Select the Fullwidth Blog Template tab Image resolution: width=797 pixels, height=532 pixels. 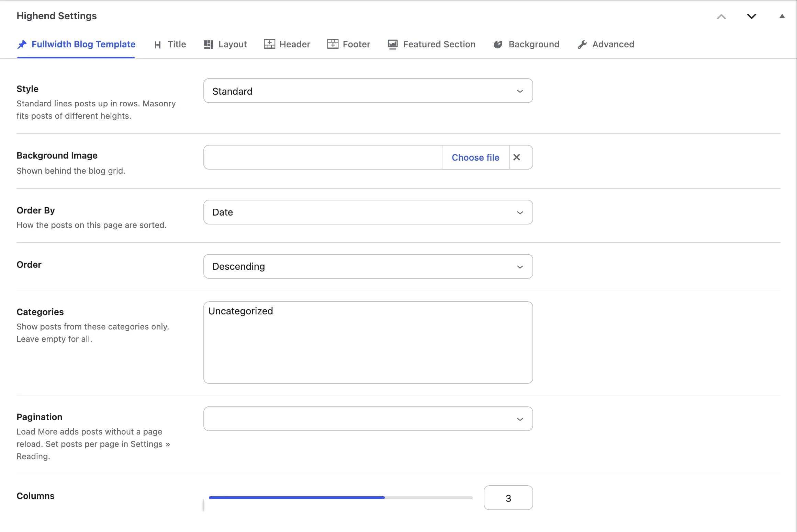76,45
